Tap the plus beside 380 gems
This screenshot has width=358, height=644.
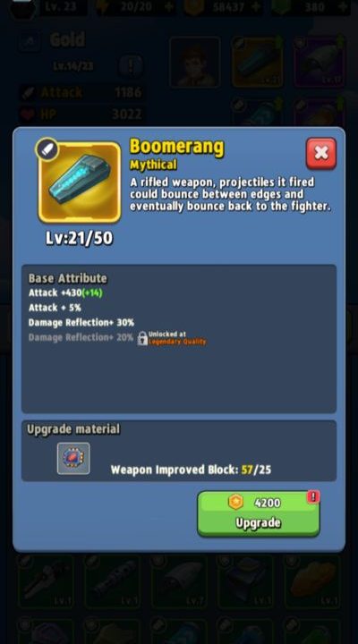pos(342,6)
